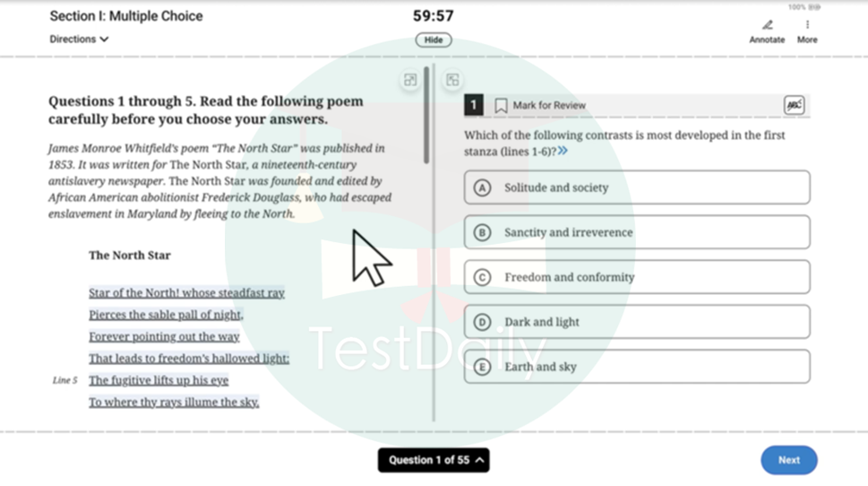
Task: Open the Question 1 of 55 navigator
Action: (434, 460)
